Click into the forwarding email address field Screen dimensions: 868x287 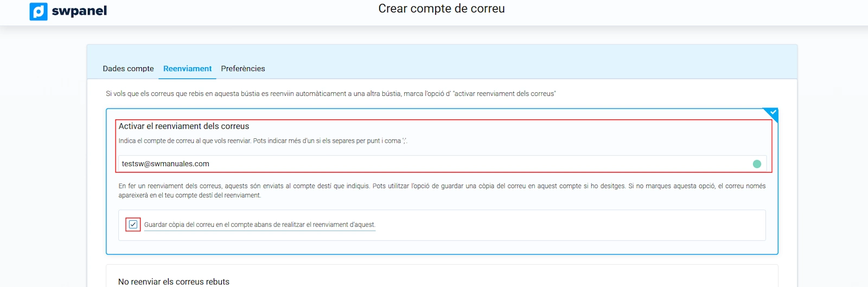tap(434, 164)
